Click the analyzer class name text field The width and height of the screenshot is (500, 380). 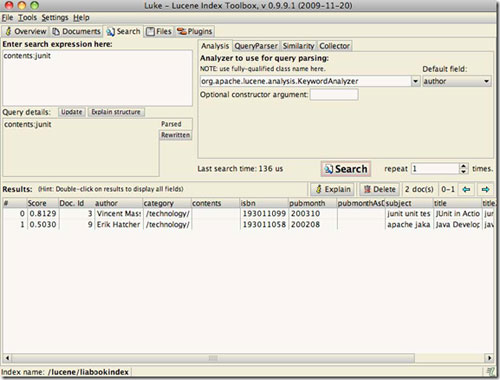click(x=305, y=81)
